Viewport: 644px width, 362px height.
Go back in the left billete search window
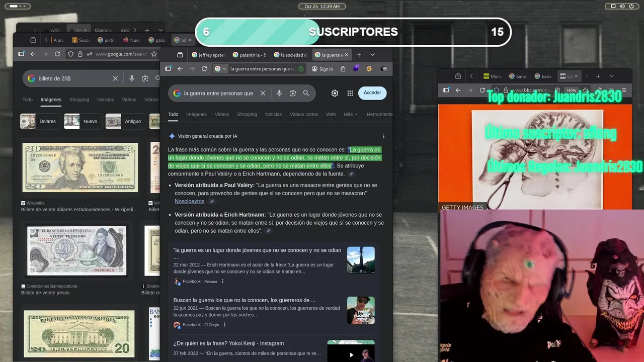(33, 54)
